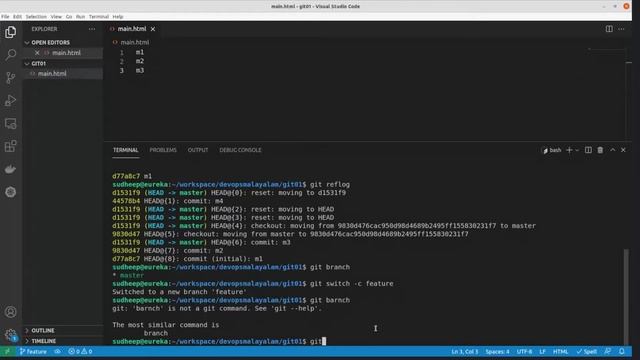Add a new terminal with plus icon
Screen dimensions: 640x360
(x=569, y=150)
